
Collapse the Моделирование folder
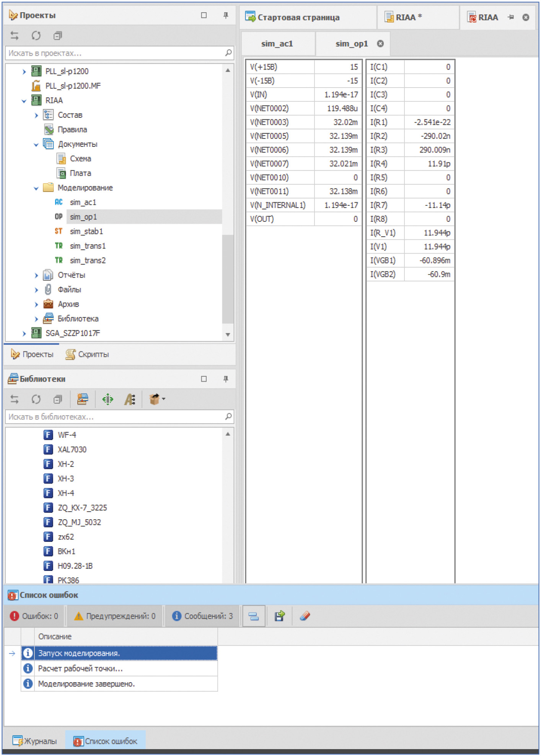36,188
